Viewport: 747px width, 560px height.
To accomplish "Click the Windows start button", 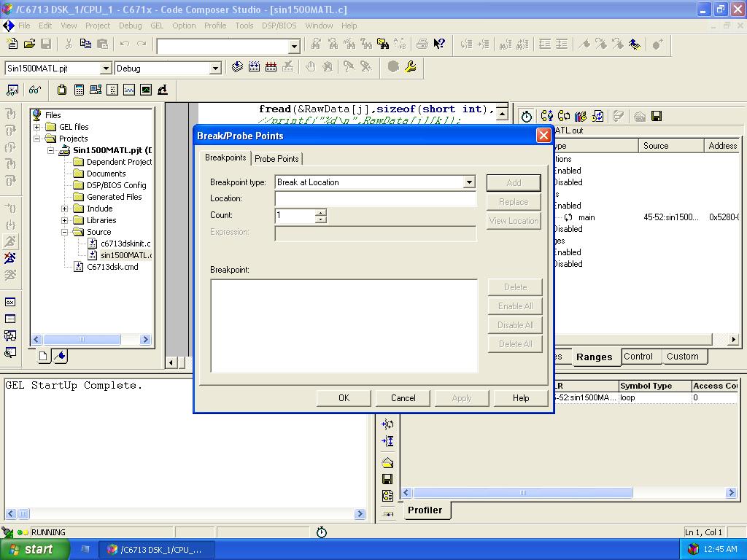I will pos(34,550).
